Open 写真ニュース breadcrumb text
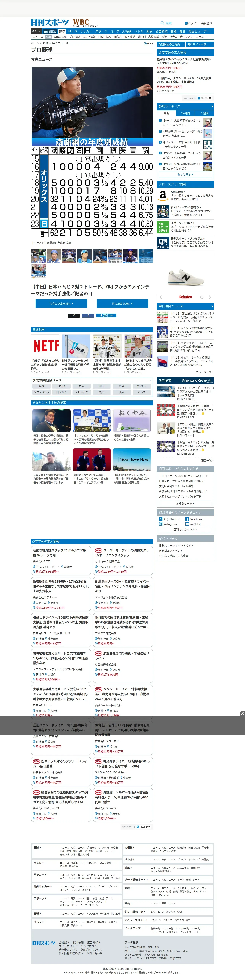Screen dimensions: 245x980 coord(60,43)
